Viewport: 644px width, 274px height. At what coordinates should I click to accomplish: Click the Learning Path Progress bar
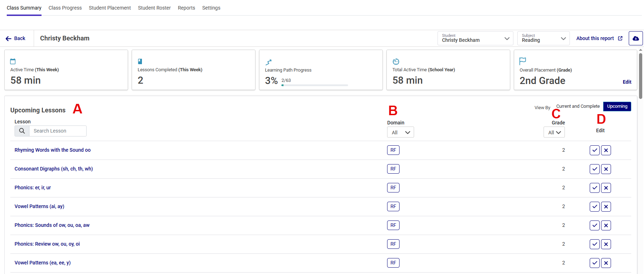point(314,85)
